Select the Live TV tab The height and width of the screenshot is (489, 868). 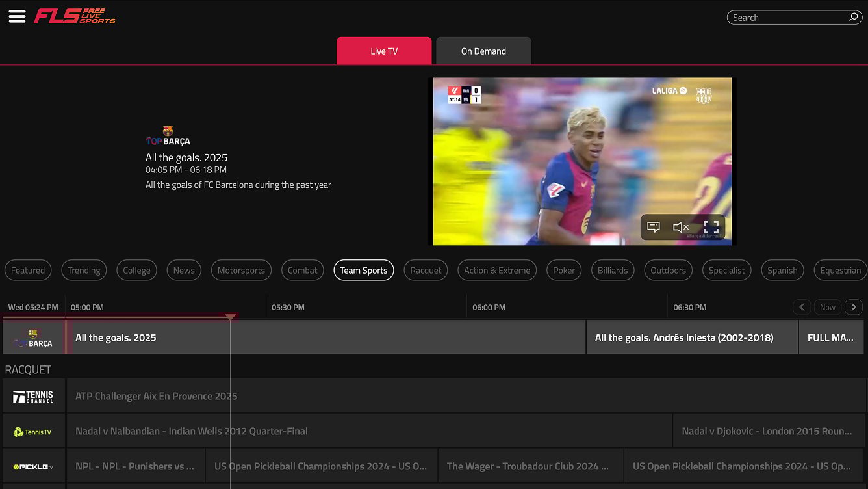384,50
